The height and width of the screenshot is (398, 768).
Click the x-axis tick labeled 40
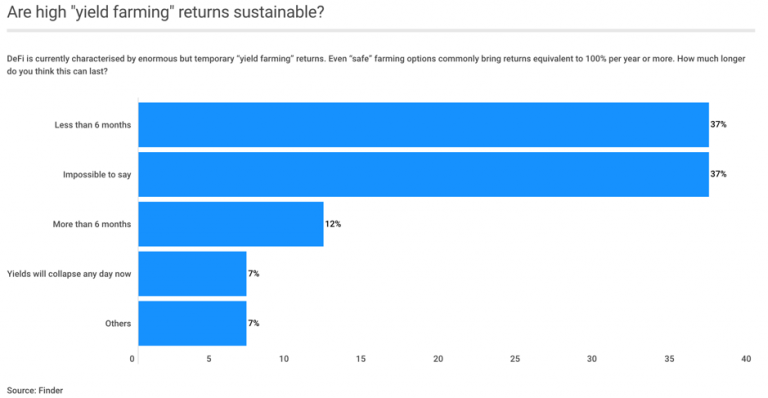[x=746, y=359]
